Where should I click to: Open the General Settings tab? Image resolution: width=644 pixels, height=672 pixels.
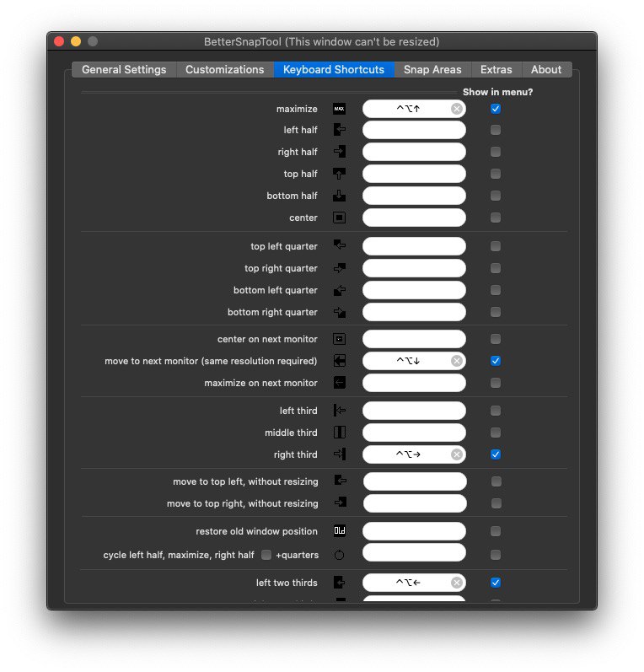point(124,69)
